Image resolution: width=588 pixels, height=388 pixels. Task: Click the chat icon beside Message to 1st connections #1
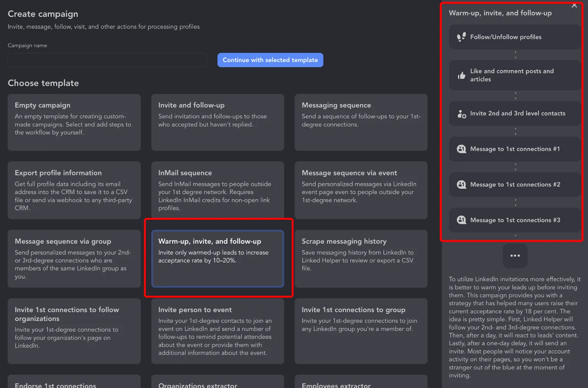click(x=461, y=149)
